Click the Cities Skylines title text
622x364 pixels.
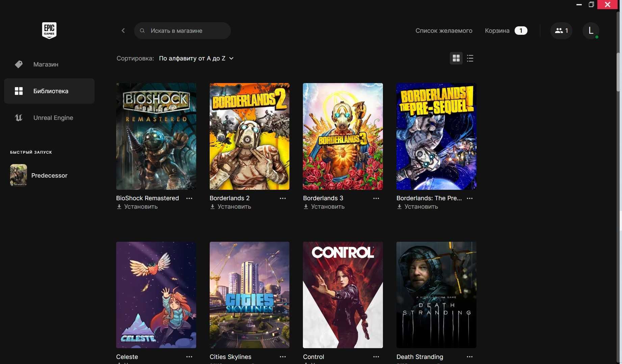(x=231, y=357)
